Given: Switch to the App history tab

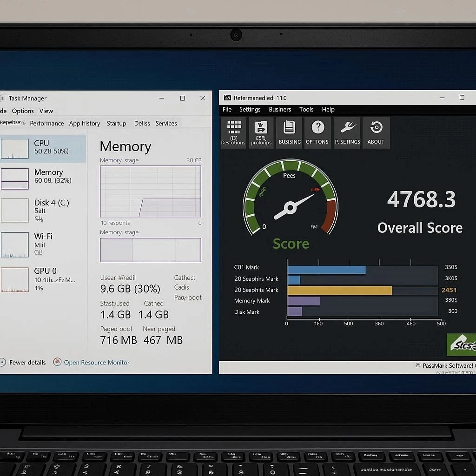Looking at the screenshot, I should coord(85,123).
